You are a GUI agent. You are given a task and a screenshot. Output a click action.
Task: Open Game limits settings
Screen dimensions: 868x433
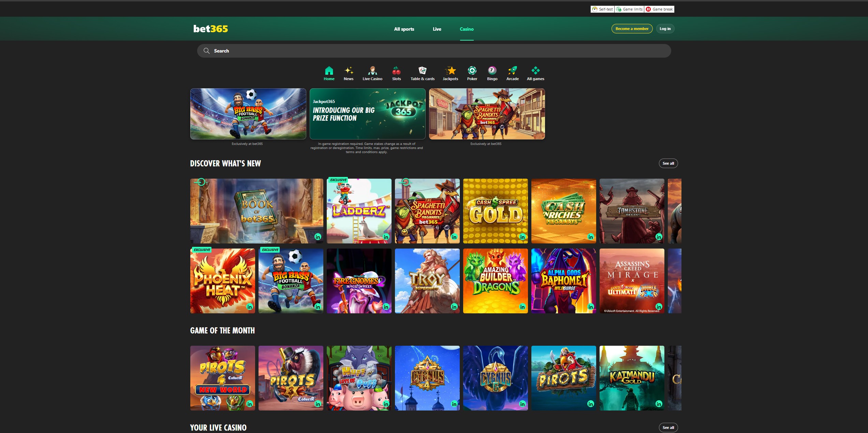pyautogui.click(x=629, y=9)
